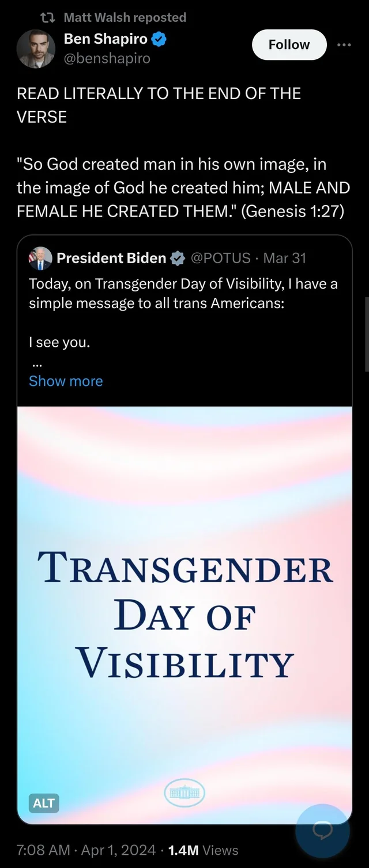Show the ALT image description

point(44,803)
